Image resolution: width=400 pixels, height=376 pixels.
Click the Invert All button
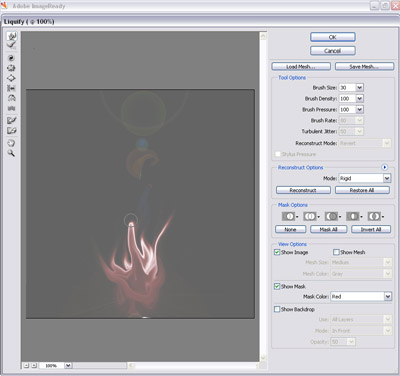[x=371, y=229]
